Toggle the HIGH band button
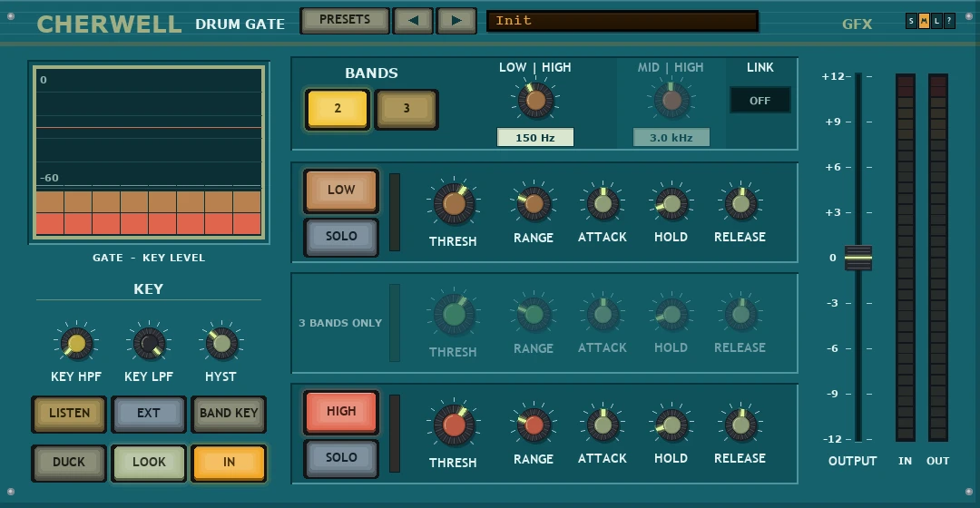Viewport: 980px width, 508px height. point(341,411)
